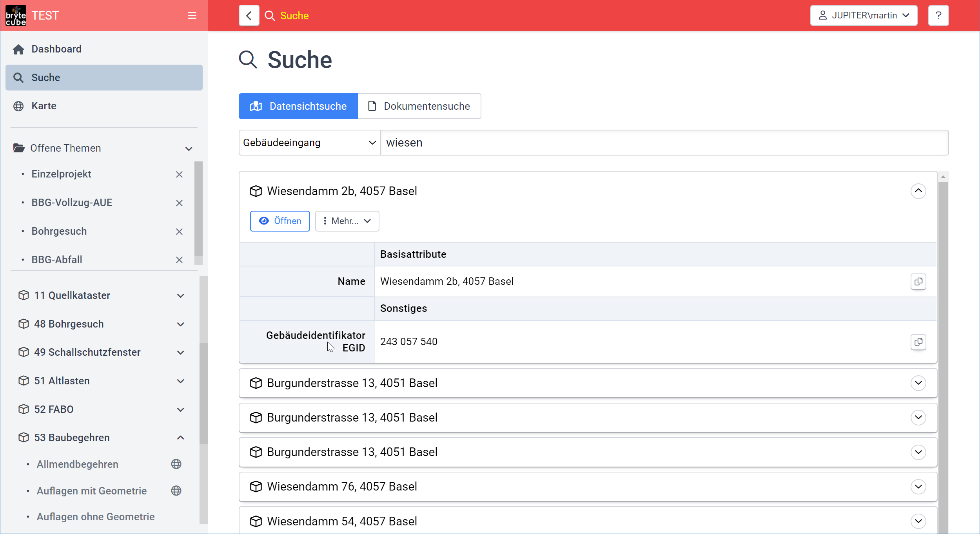
Task: Click the Suche breadcrumb text in header
Action: 294,16
